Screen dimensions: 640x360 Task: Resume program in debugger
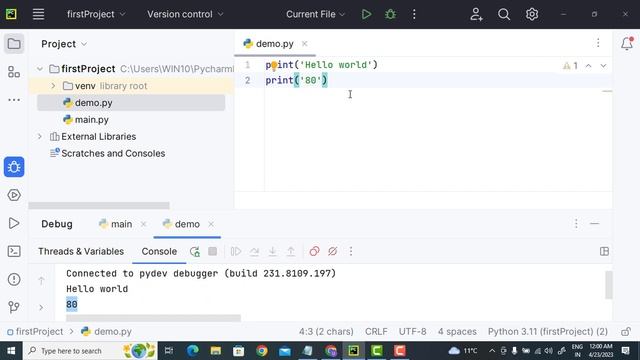(236, 251)
